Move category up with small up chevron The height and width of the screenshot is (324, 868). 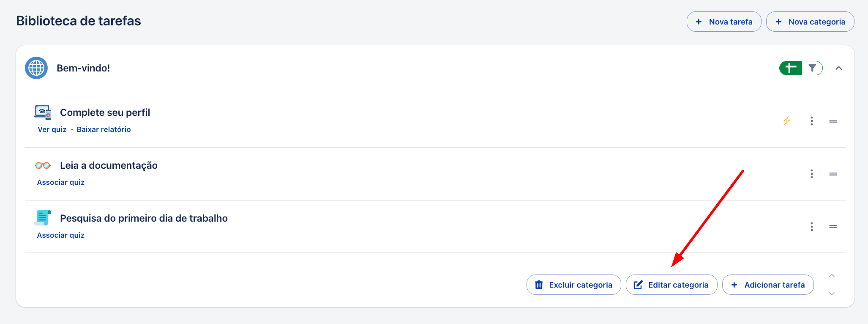coord(832,276)
